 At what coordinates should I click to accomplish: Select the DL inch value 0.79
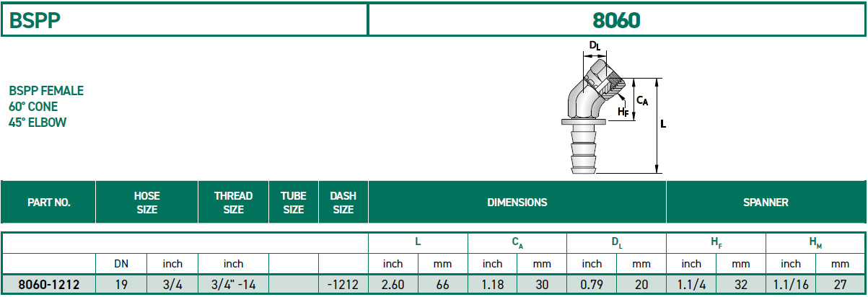pos(592,285)
